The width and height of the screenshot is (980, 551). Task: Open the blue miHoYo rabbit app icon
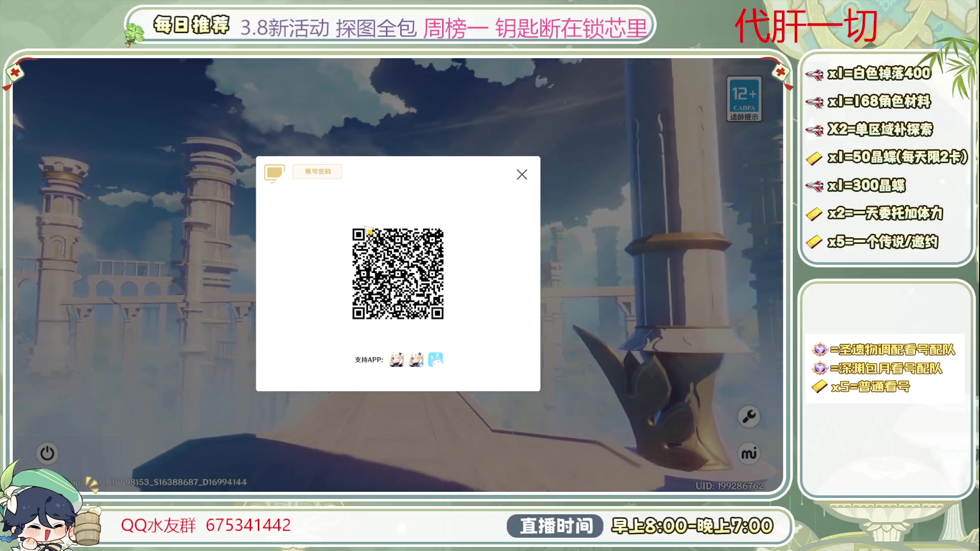point(435,359)
